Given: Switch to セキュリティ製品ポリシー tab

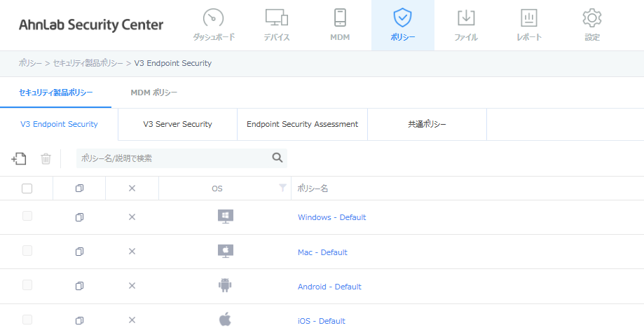Looking at the screenshot, I should tap(56, 93).
